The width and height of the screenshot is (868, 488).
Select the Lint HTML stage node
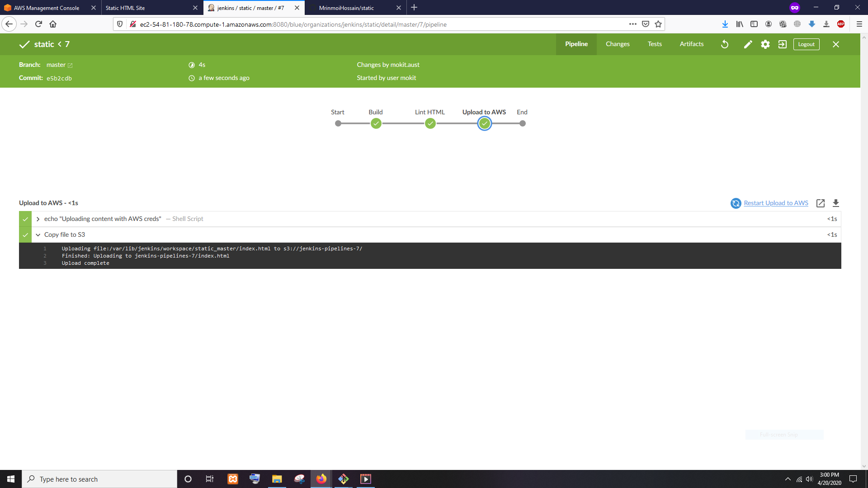[x=430, y=124]
